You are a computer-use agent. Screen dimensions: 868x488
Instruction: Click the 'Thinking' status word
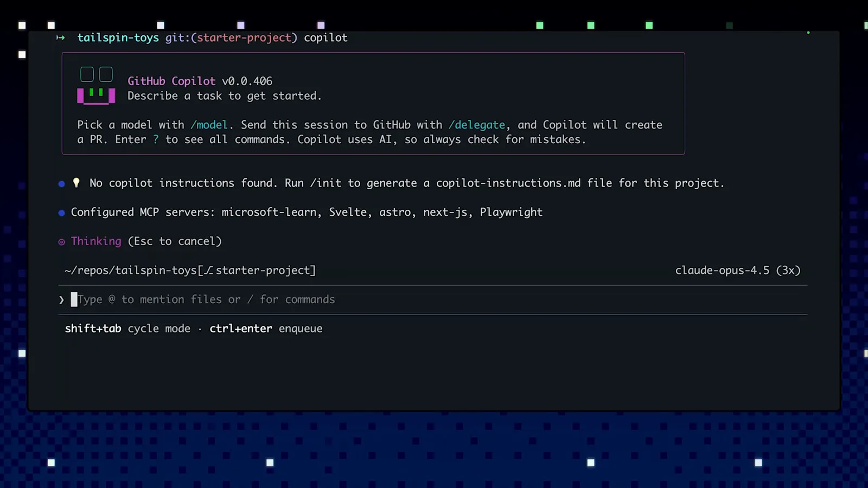coord(96,241)
